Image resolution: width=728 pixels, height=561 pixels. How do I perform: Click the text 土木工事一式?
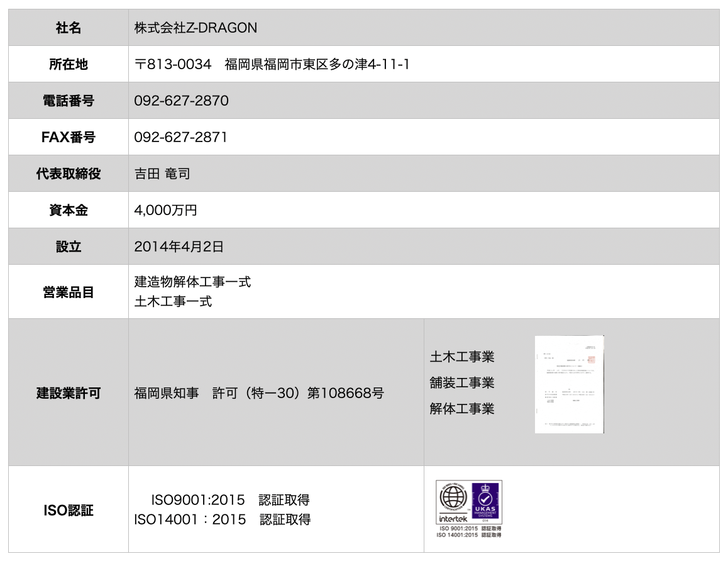tap(173, 301)
